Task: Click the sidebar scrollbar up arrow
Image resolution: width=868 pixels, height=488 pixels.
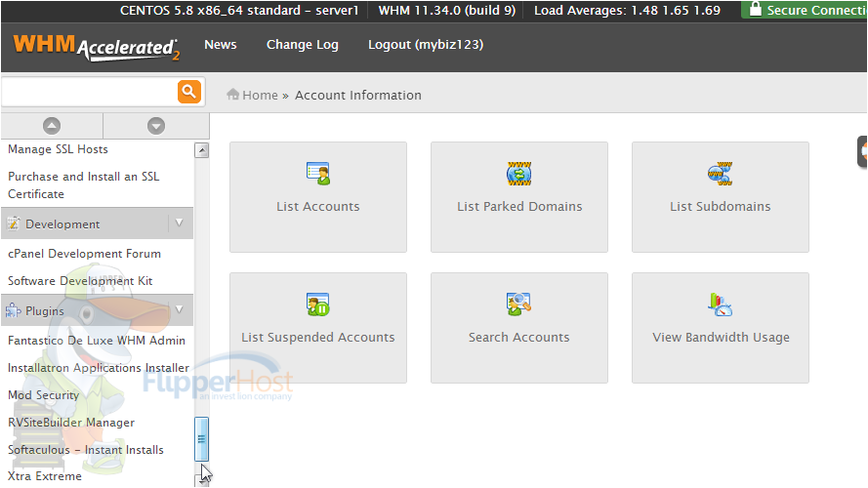Action: click(202, 150)
